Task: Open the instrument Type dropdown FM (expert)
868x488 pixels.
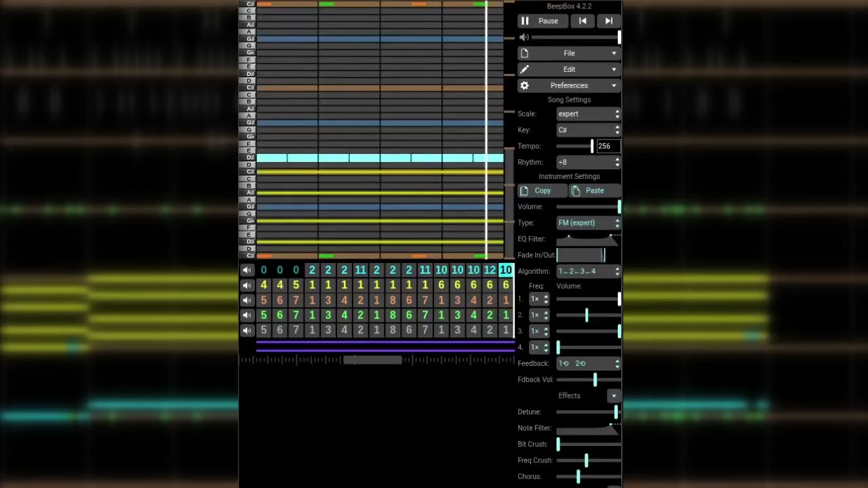Action: [x=589, y=223]
